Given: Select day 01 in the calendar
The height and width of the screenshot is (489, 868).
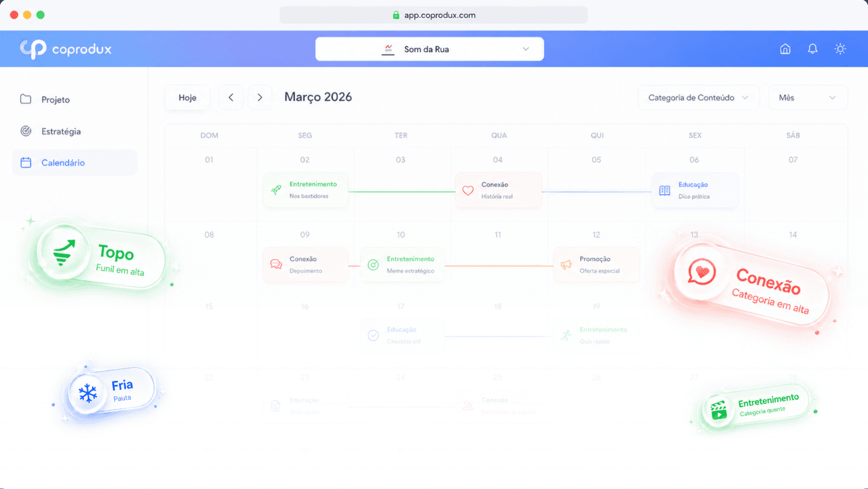Looking at the screenshot, I should pos(209,160).
